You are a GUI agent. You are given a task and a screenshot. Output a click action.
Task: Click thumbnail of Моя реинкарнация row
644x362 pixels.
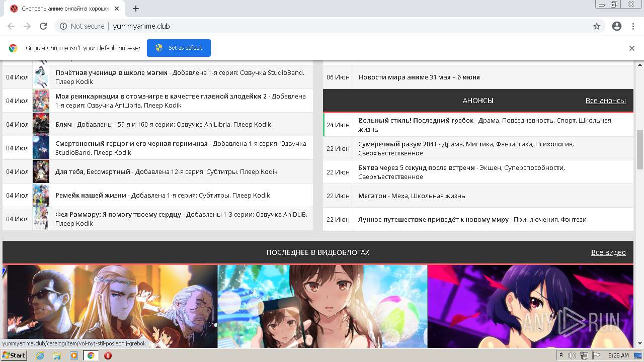point(41,101)
